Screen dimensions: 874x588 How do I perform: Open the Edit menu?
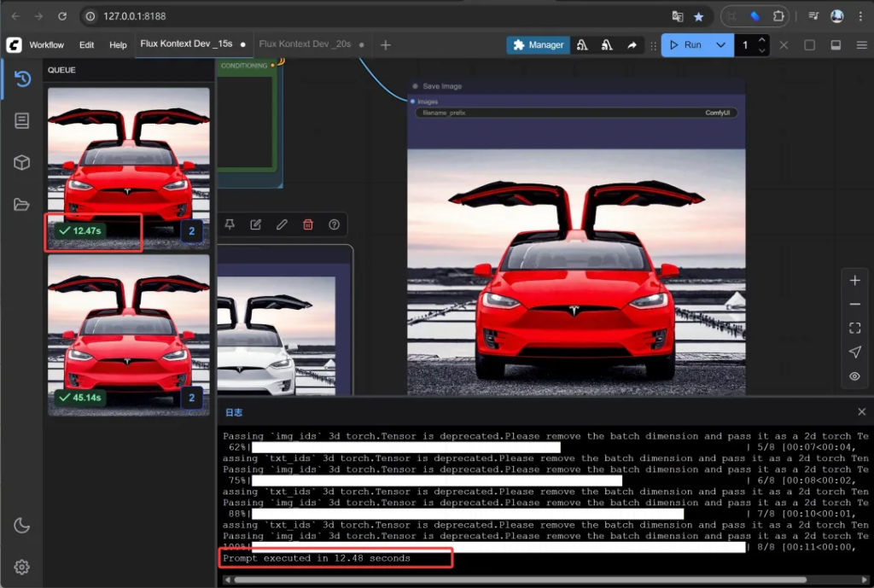point(86,45)
